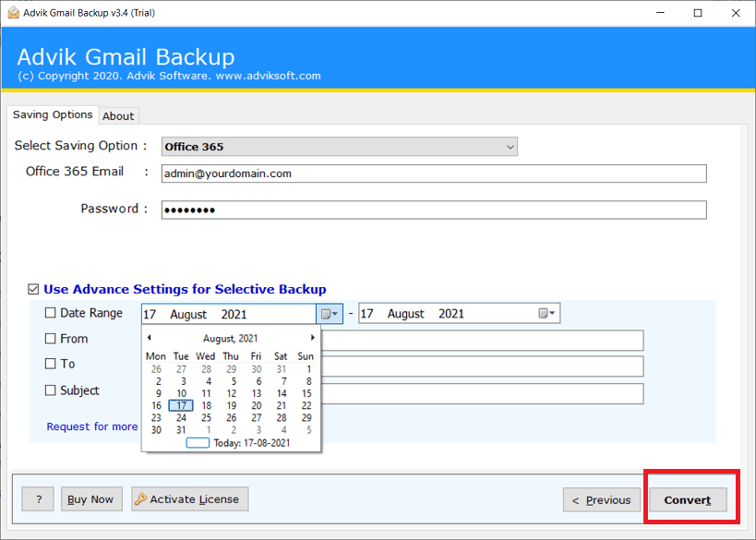Open the end date calendar dropdown icon

tap(546, 314)
